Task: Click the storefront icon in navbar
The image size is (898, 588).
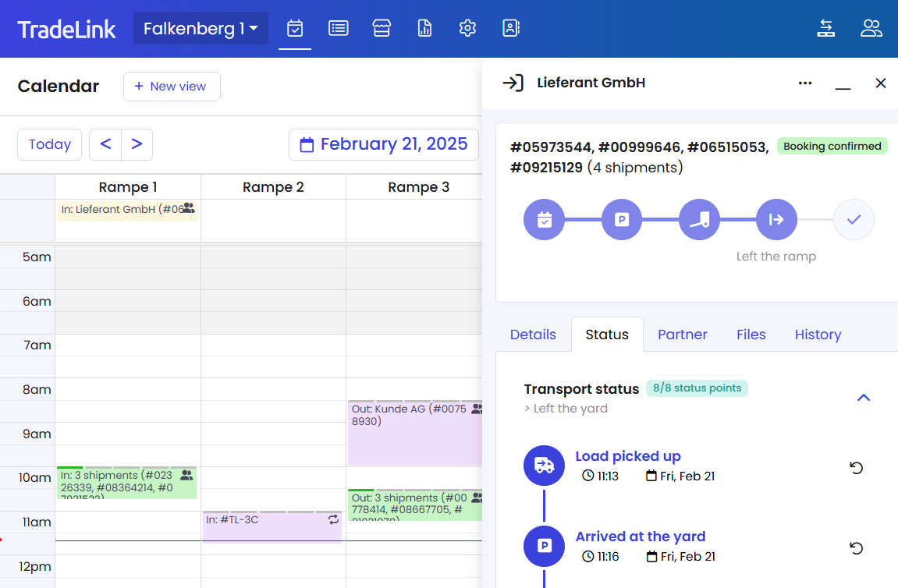Action: 382,29
